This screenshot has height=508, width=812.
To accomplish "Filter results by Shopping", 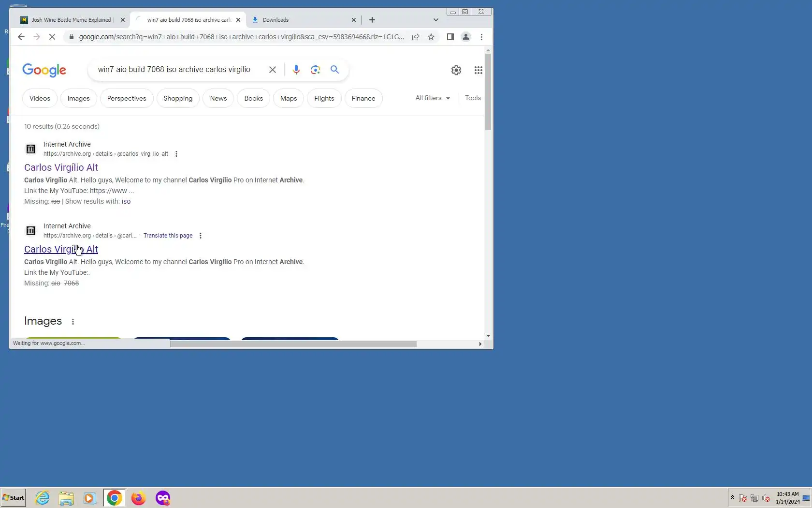I will click(x=178, y=98).
